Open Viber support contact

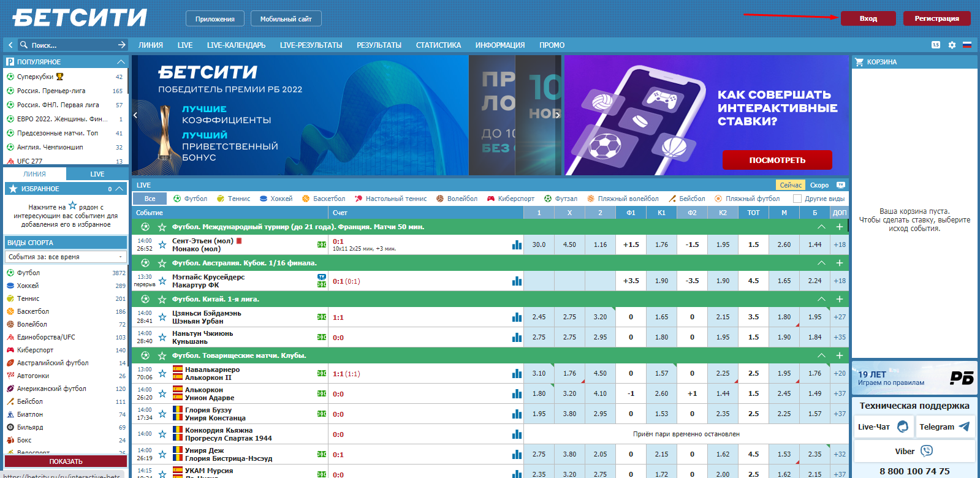914,451
